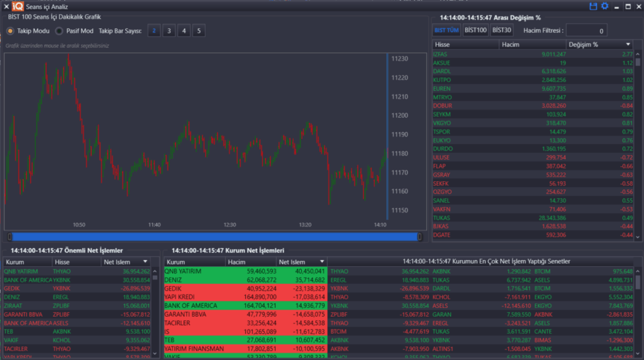Viewport: 644px width, 360px height.
Task: Select QNB YATIRIM row in Kurum Net İşlemleri
Action: pyautogui.click(x=246, y=271)
